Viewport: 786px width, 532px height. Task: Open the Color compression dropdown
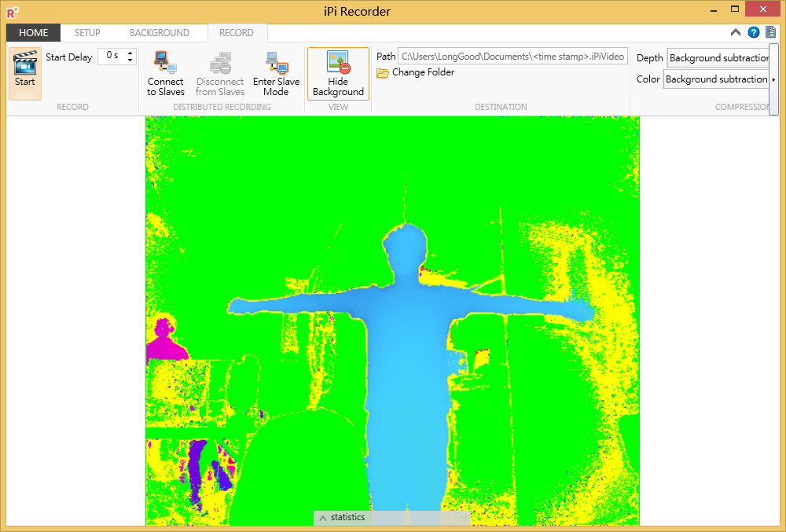coord(716,79)
